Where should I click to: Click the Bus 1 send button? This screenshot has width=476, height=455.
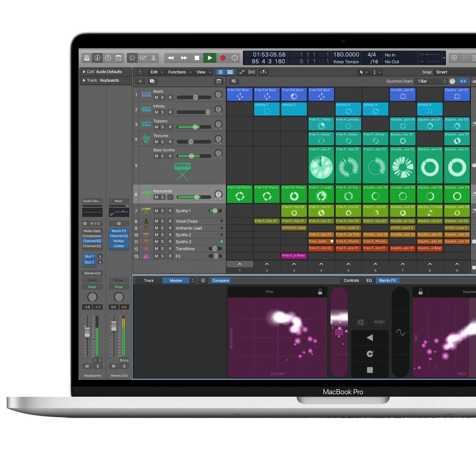tap(89, 256)
